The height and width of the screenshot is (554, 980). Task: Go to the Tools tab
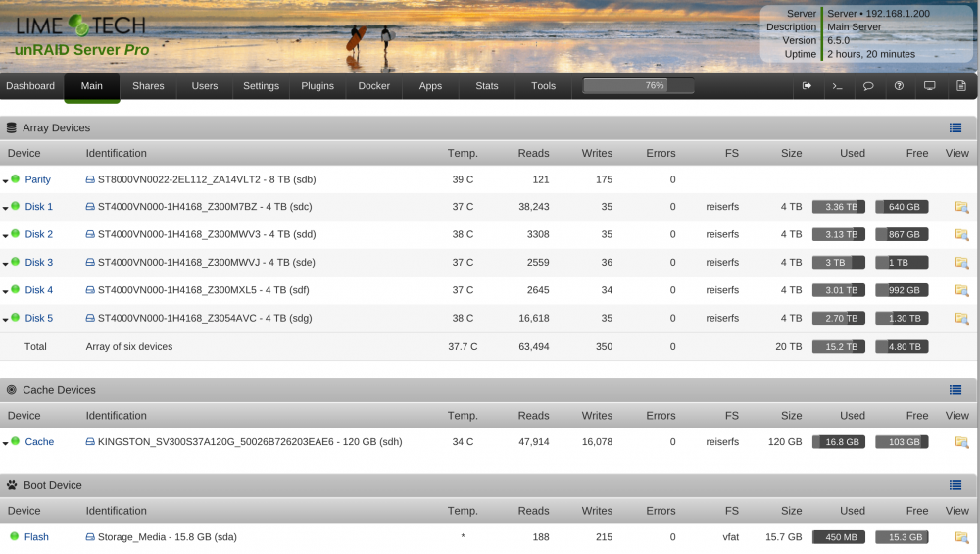[x=543, y=86]
